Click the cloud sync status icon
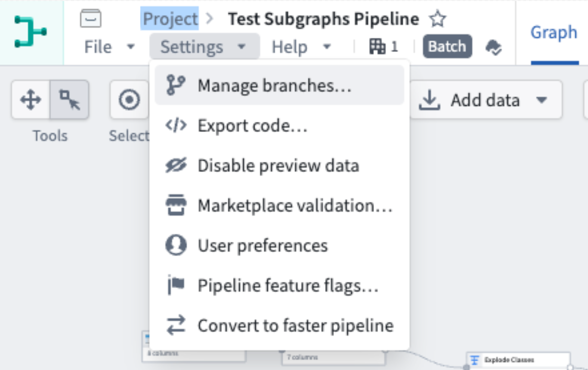 point(493,46)
